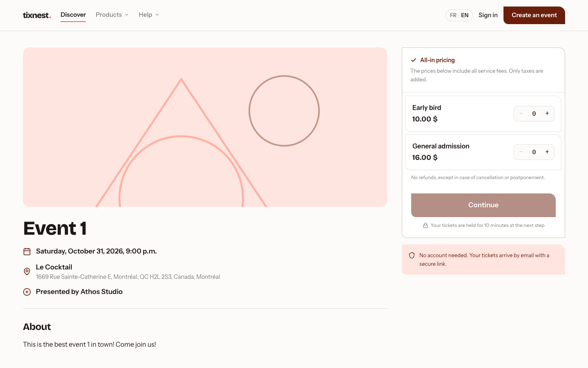Click the All-in pricing checkmark icon
The width and height of the screenshot is (588, 368).
coord(414,60)
